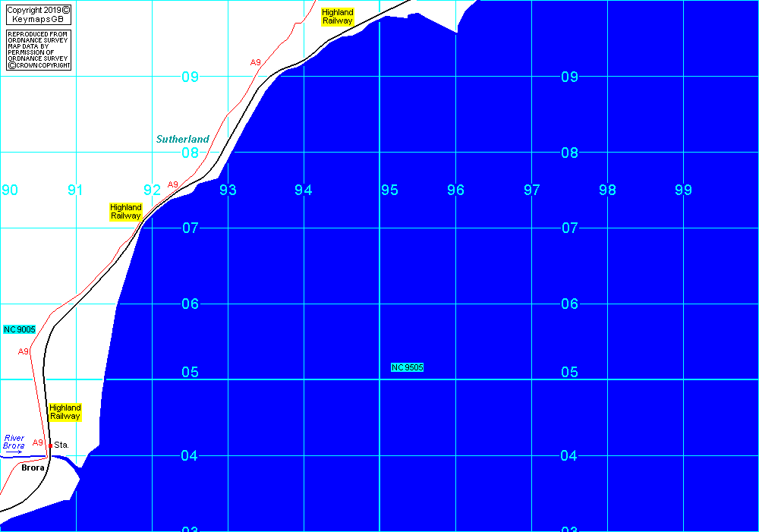Click the Sutherland county label
759x532 pixels.
coord(183,140)
